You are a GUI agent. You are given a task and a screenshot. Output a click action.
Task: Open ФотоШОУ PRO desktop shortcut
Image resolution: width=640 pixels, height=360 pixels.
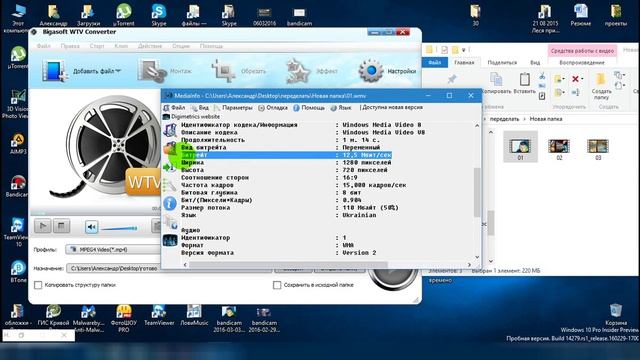[x=124, y=318]
